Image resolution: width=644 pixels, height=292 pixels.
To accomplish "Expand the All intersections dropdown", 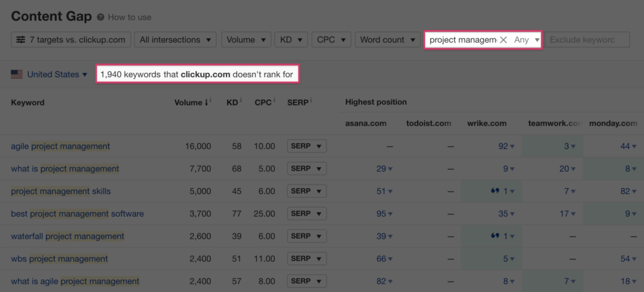I will click(x=175, y=40).
